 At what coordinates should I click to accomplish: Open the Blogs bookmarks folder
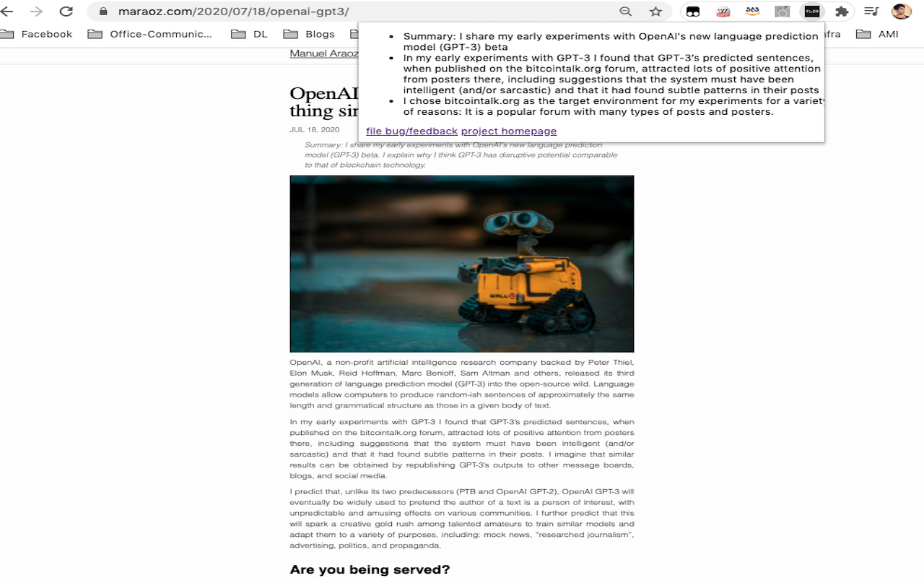coord(309,34)
